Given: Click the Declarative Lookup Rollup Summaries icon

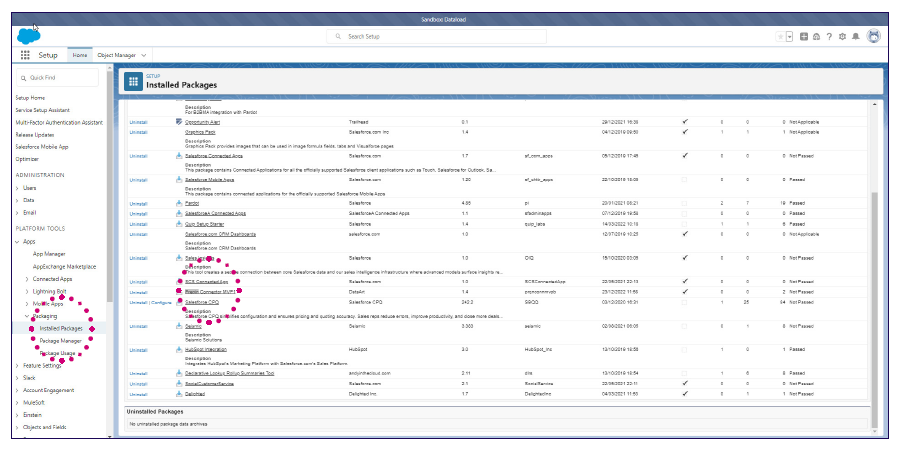Looking at the screenshot, I should click(179, 373).
